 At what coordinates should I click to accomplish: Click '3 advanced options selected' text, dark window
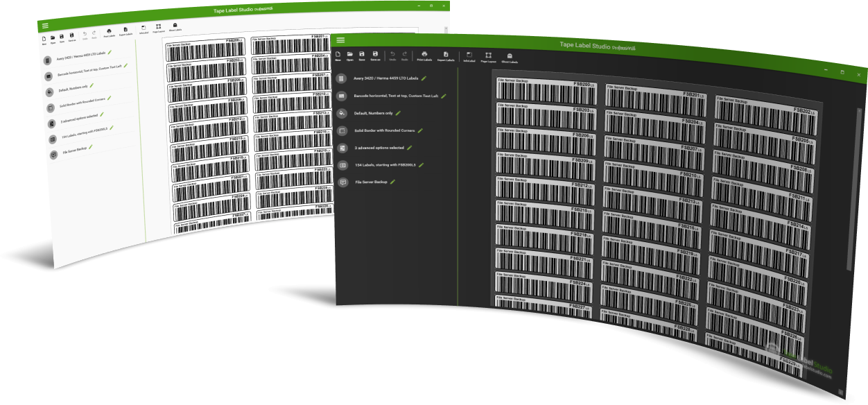click(x=379, y=148)
